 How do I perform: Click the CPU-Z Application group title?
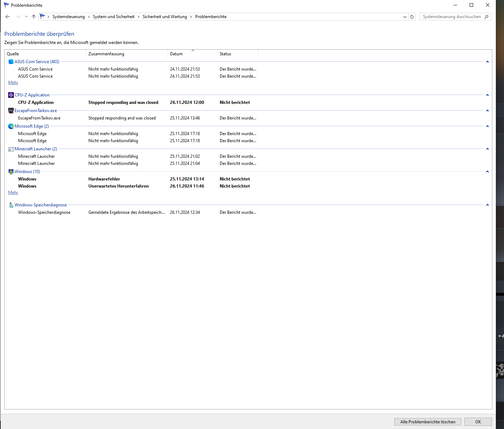[32, 95]
